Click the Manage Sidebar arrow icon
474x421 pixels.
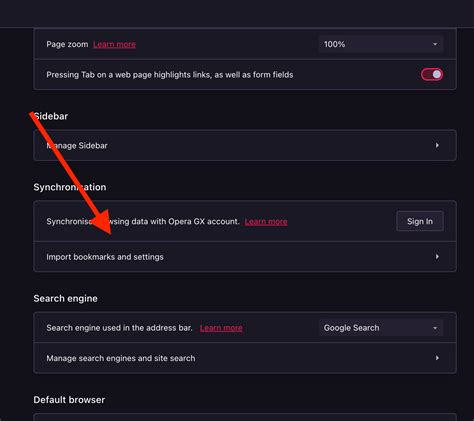[437, 145]
